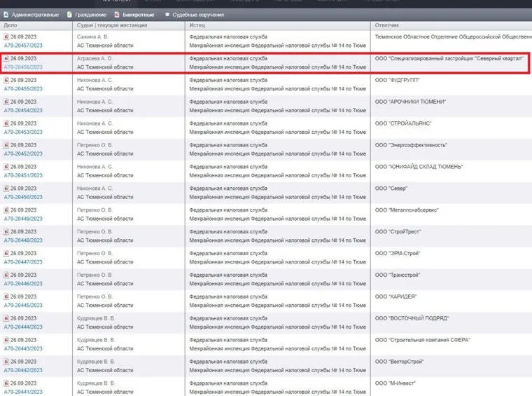Click bankruptcy icon beside case А70-20449/2023
This screenshot has height=396, width=532.
point(6,210)
